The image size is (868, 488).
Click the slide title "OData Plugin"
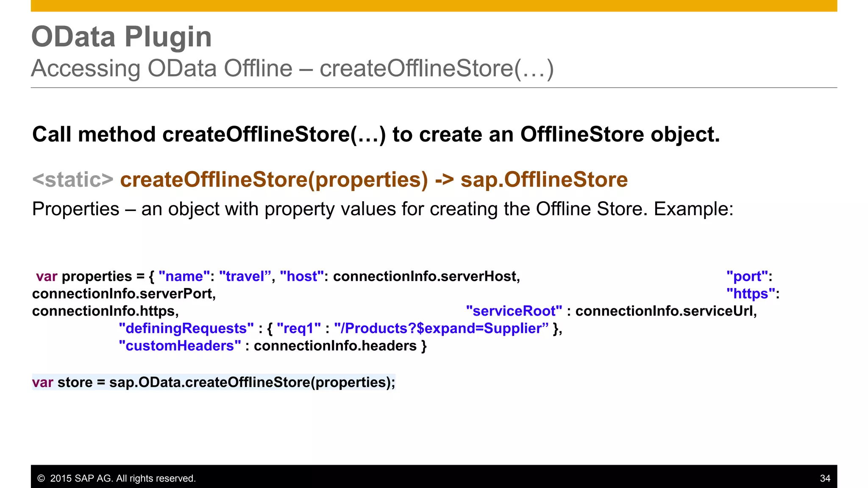pyautogui.click(x=122, y=37)
